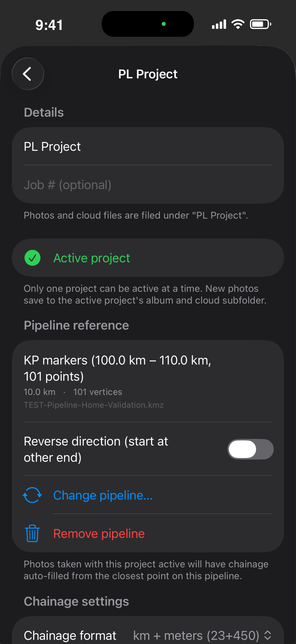
Task: Tap the Wi-Fi status icon
Action: [238, 24]
